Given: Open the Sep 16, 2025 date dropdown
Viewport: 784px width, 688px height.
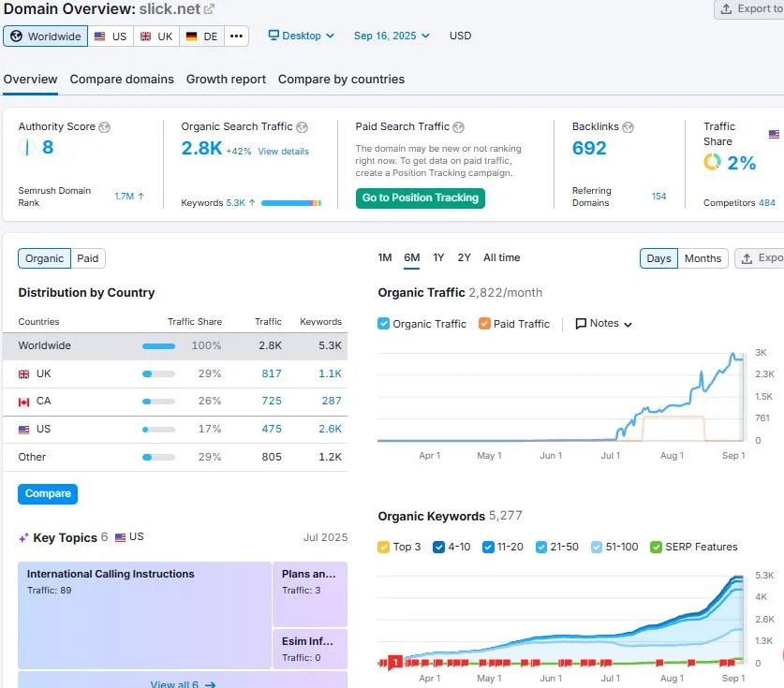Looking at the screenshot, I should click(x=392, y=37).
